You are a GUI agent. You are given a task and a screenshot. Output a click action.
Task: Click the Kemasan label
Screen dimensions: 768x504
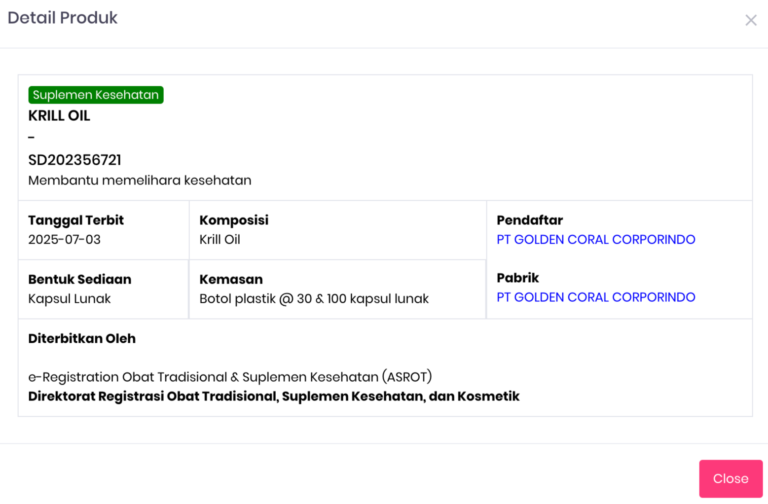point(231,280)
